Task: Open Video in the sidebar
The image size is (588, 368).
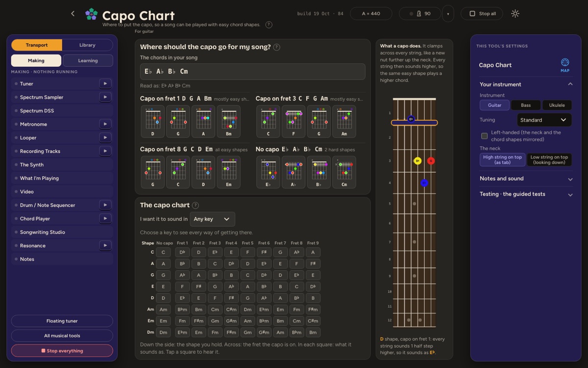Action: [x=62, y=192]
